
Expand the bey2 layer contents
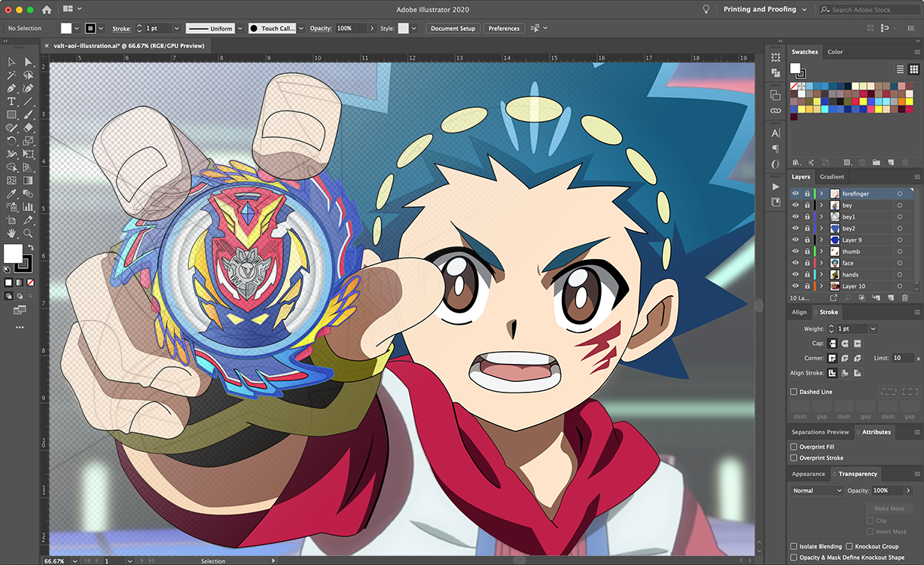(822, 228)
